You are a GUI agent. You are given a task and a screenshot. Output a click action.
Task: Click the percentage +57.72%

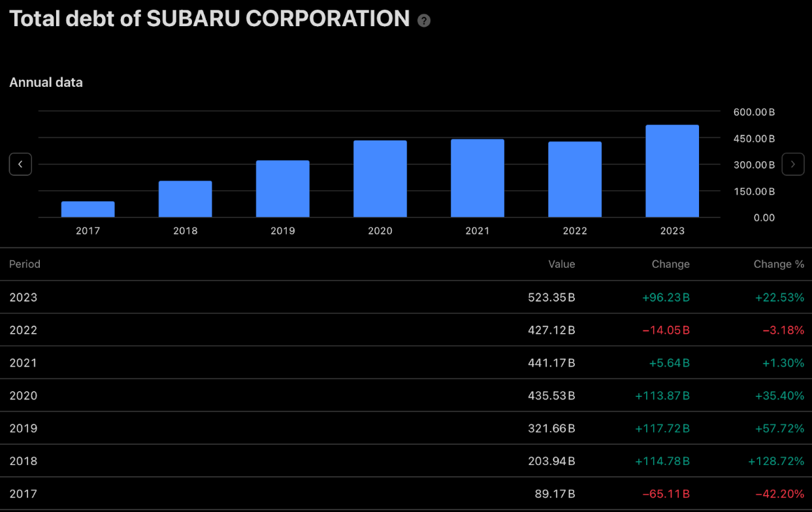pyautogui.click(x=780, y=428)
